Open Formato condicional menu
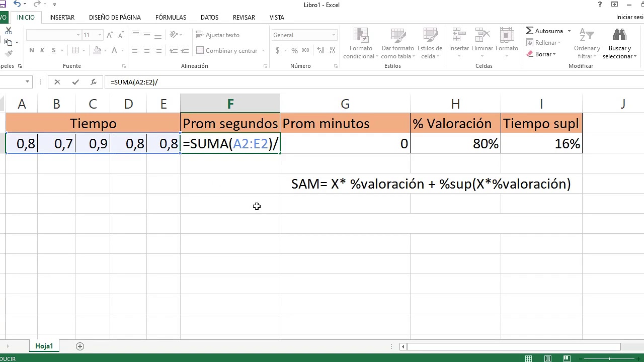This screenshot has width=644, height=362. pyautogui.click(x=361, y=44)
